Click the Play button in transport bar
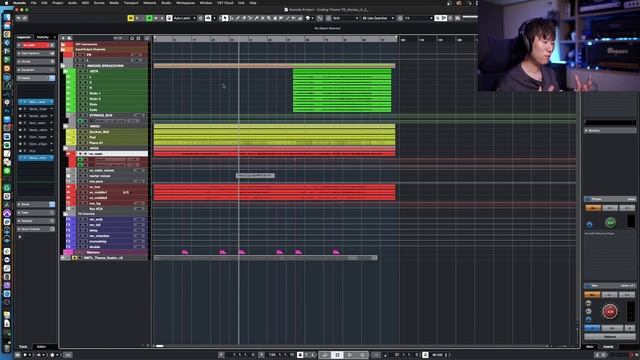The width and height of the screenshot is (640, 360). click(350, 355)
